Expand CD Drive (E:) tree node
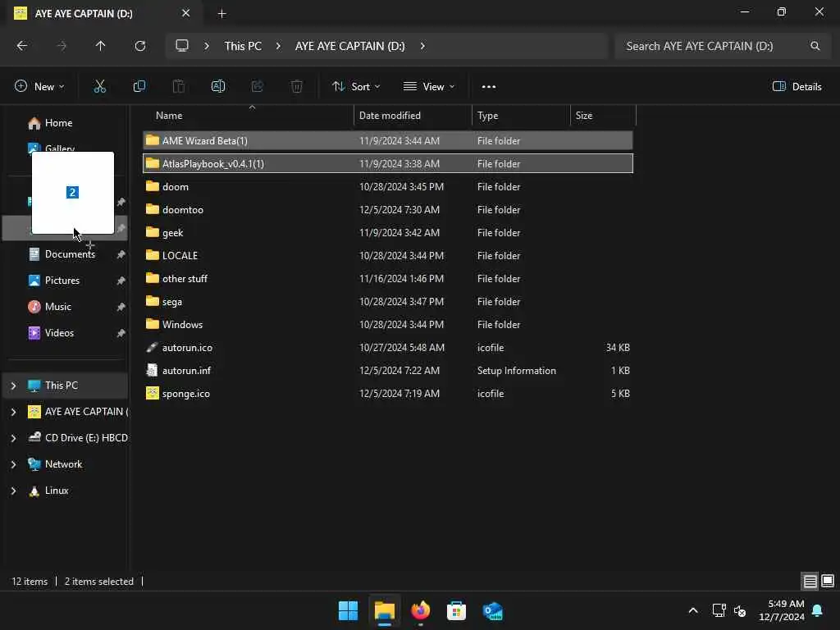 [13, 438]
